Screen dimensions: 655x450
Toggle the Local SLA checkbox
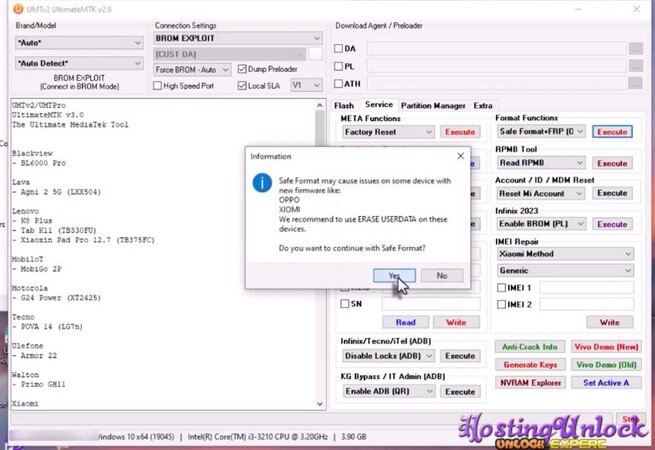[243, 86]
